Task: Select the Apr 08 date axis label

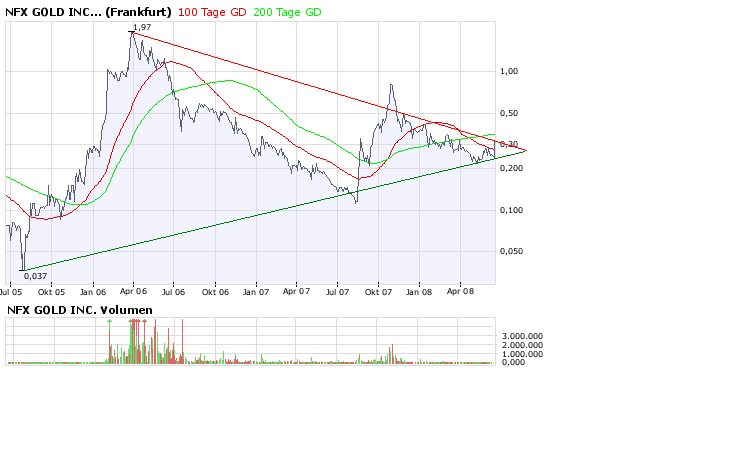Action: pyautogui.click(x=460, y=293)
